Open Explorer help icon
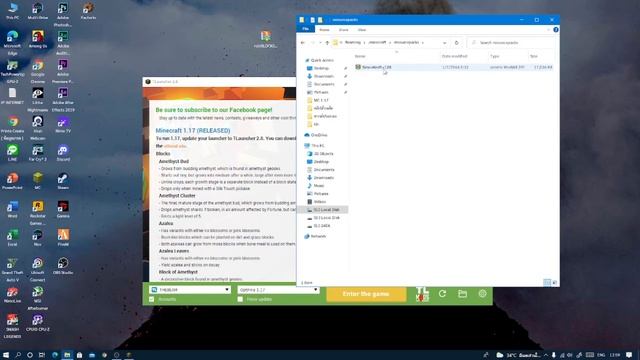This screenshot has height=360, width=640. pos(556,30)
